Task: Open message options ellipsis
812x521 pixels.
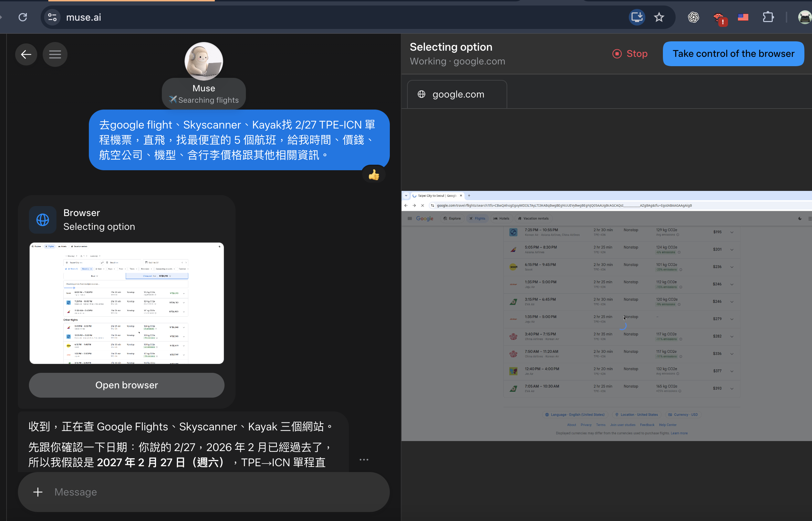Action: coord(364,460)
